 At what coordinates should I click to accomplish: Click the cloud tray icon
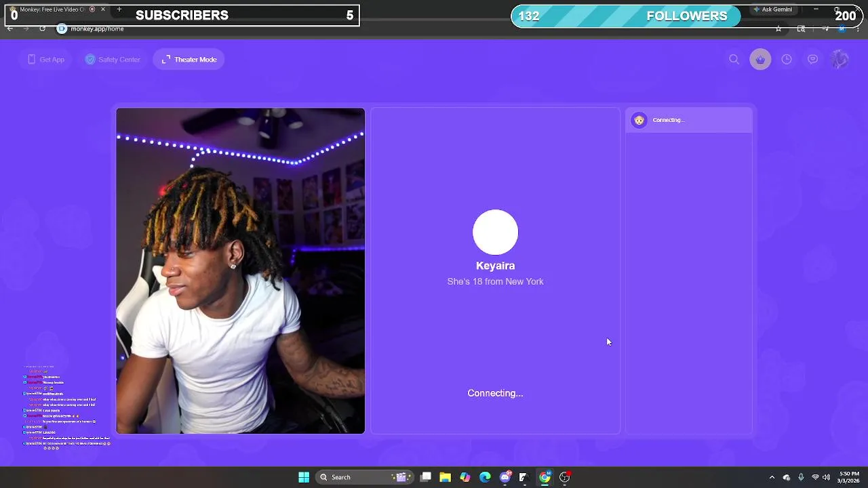[x=787, y=477]
